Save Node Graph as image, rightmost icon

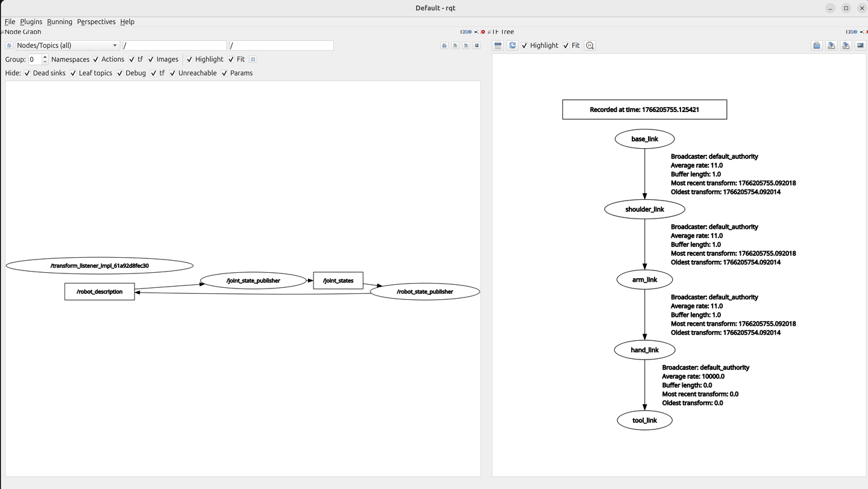(477, 45)
